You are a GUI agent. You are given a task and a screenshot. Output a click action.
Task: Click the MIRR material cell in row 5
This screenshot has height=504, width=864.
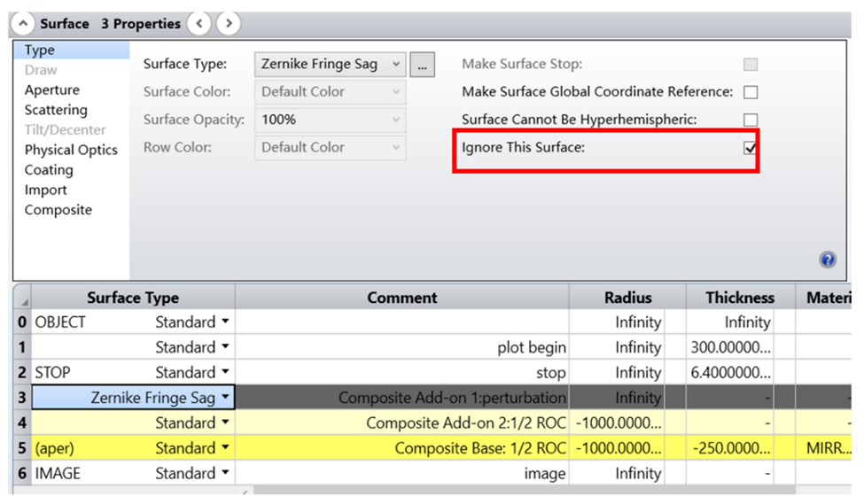pos(824,448)
